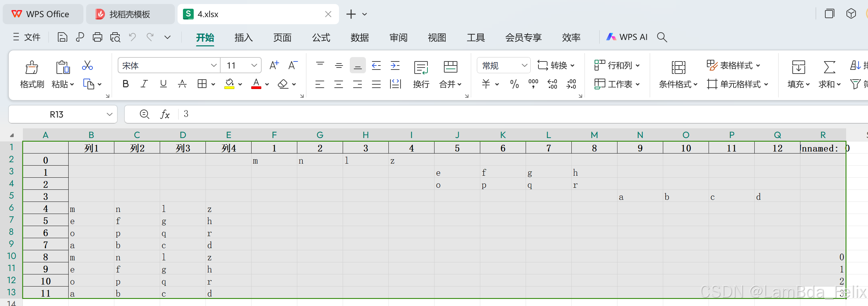Click the Thousands separator icon

[533, 84]
